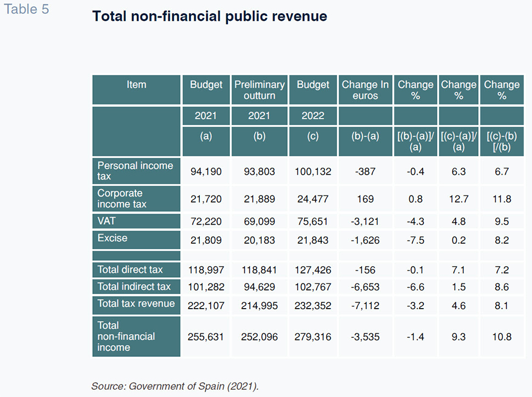Click the value 12.7
The width and height of the screenshot is (532, 397).
point(459,199)
